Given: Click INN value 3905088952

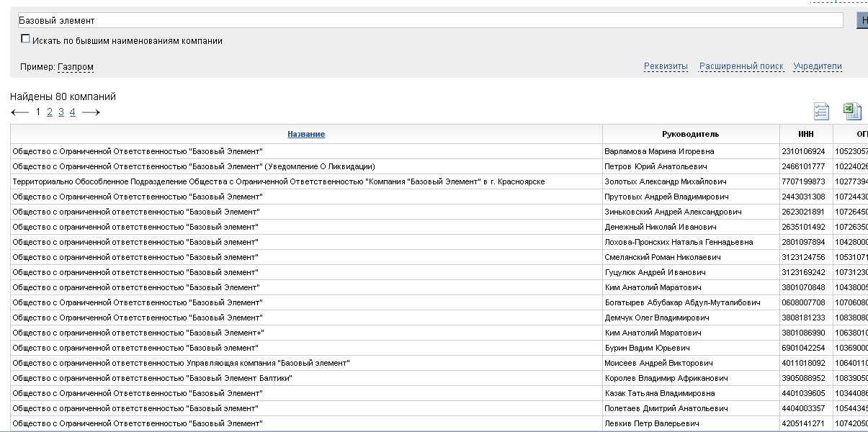Looking at the screenshot, I should [803, 378].
